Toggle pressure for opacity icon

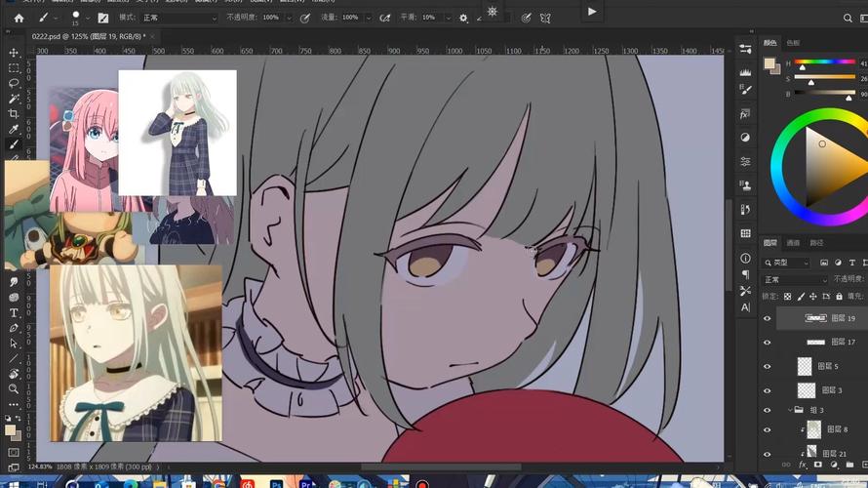tap(305, 18)
